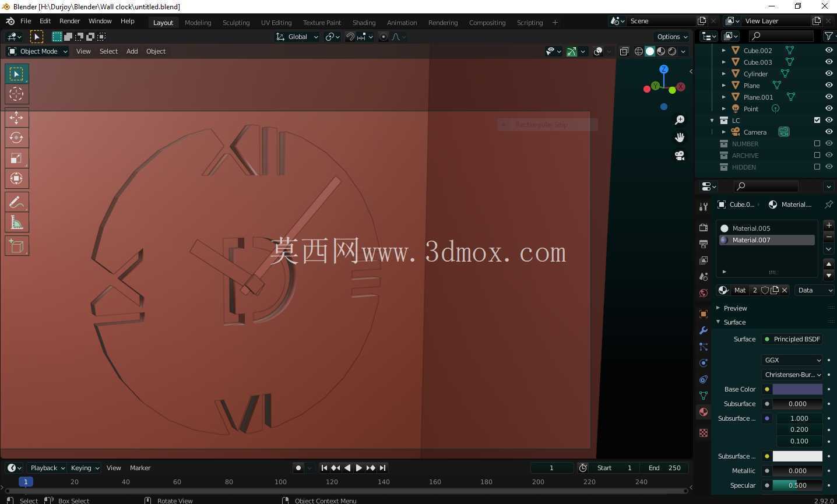Open the Render menu
The height and width of the screenshot is (504, 837).
tap(70, 21)
